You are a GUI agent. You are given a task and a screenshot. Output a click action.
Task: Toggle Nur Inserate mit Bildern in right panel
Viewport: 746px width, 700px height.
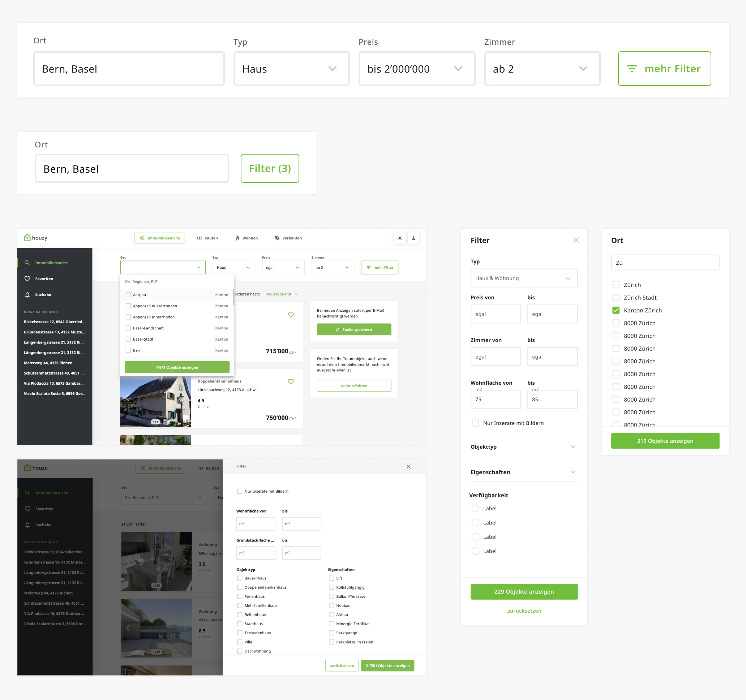click(x=475, y=423)
